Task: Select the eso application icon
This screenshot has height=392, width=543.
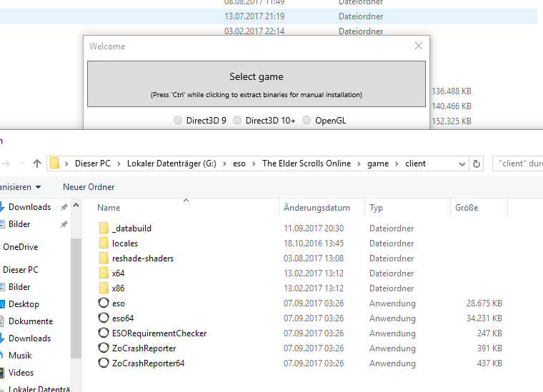Action: tap(104, 303)
